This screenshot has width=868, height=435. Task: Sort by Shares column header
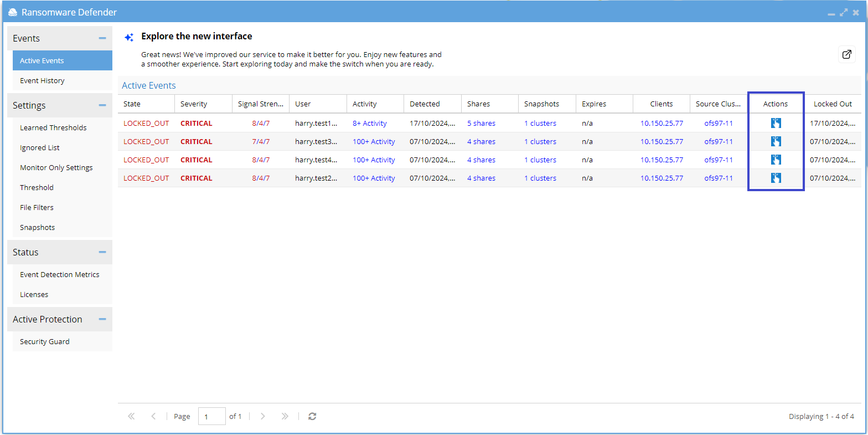coord(490,104)
